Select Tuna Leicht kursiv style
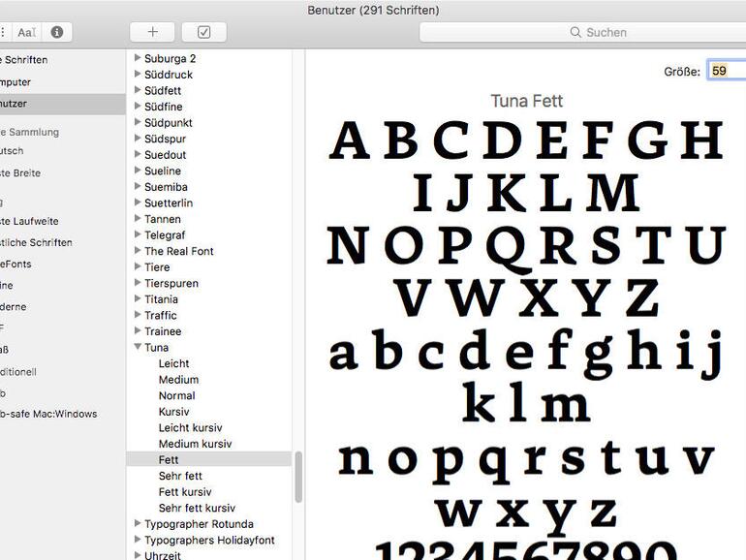Screen dimensions: 746x560 pos(190,427)
